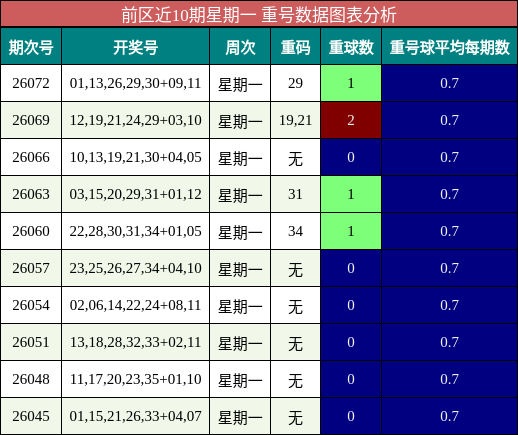Image resolution: width=518 pixels, height=435 pixels.
Task: Click period number 26054
Action: point(31,305)
